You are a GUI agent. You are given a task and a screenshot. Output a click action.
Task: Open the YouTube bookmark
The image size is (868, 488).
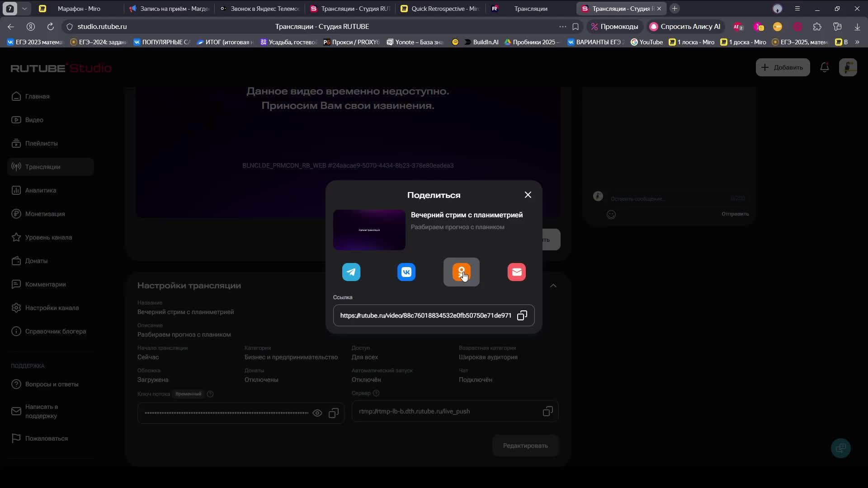coord(646,42)
